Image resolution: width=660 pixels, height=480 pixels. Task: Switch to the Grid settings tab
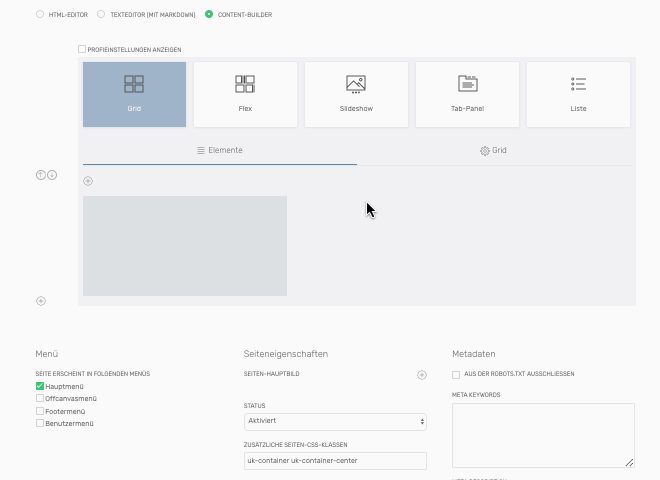(494, 150)
